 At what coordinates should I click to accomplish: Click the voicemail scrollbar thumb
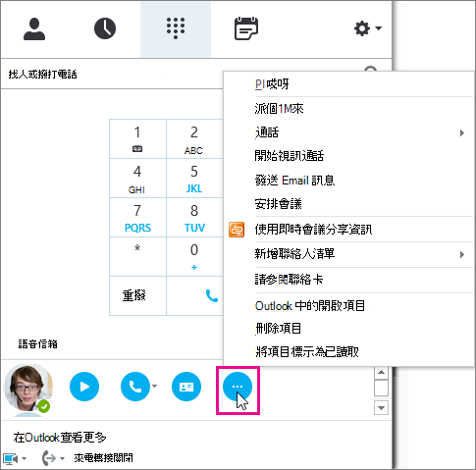(381, 388)
